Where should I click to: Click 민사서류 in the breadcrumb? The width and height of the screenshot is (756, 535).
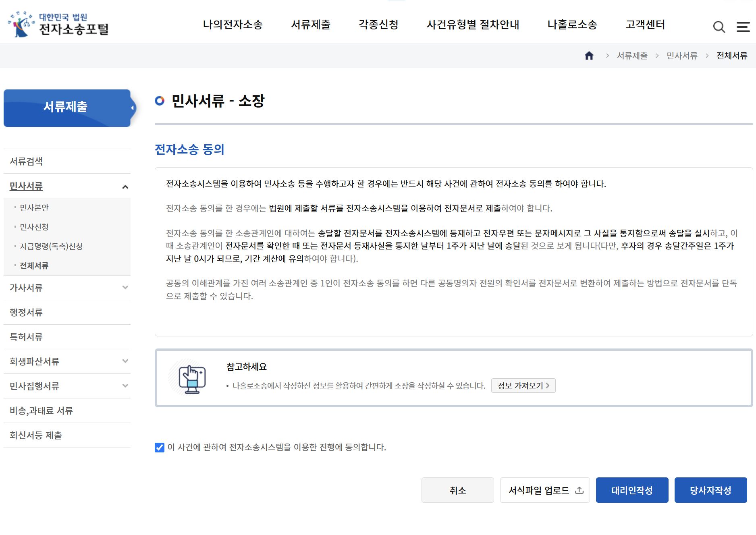coord(682,56)
